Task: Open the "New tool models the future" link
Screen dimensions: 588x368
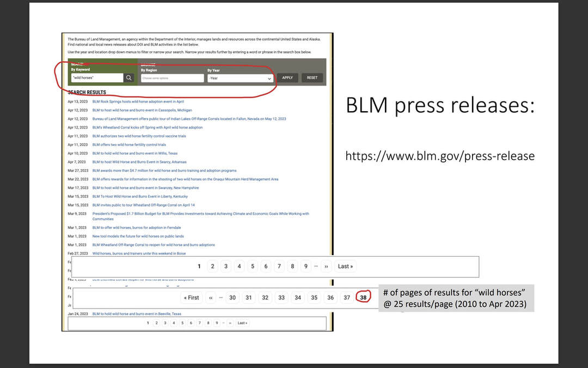Action: point(138,236)
